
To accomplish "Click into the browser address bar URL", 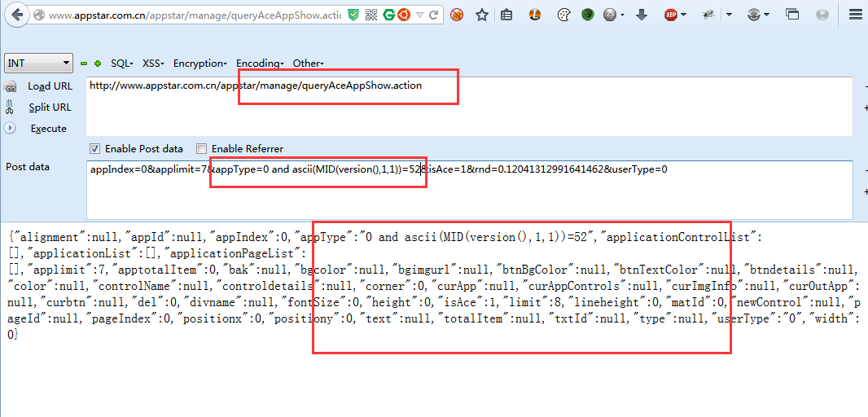I will [x=194, y=15].
